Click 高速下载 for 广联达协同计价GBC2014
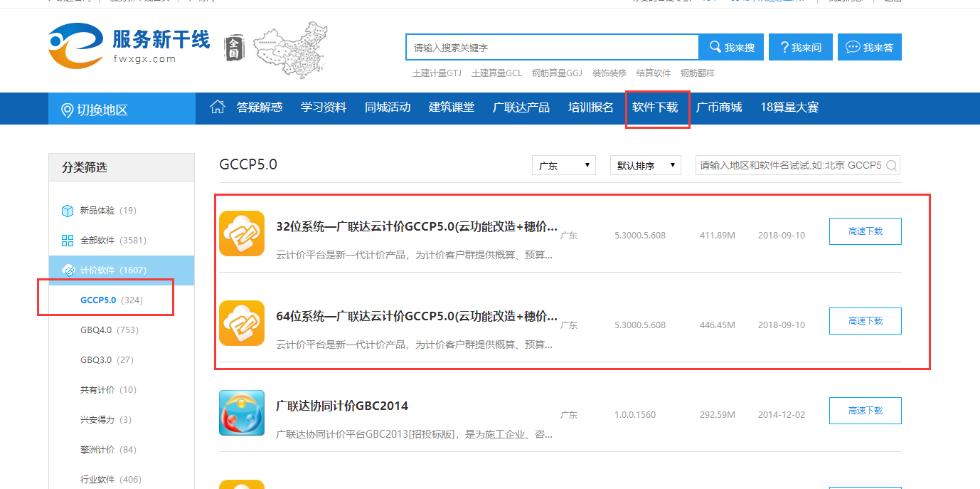Screen dimensions: 980x489 (x=866, y=411)
